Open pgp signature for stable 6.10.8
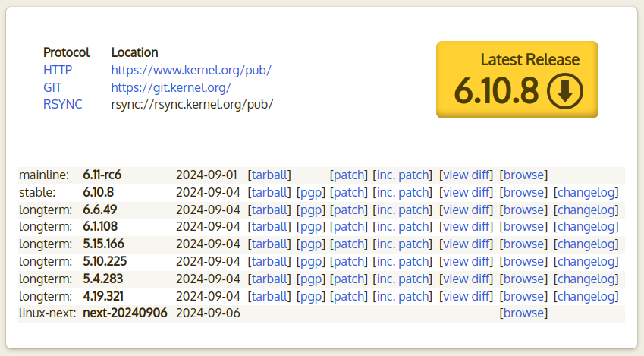The height and width of the screenshot is (356, 644). pyautogui.click(x=311, y=192)
